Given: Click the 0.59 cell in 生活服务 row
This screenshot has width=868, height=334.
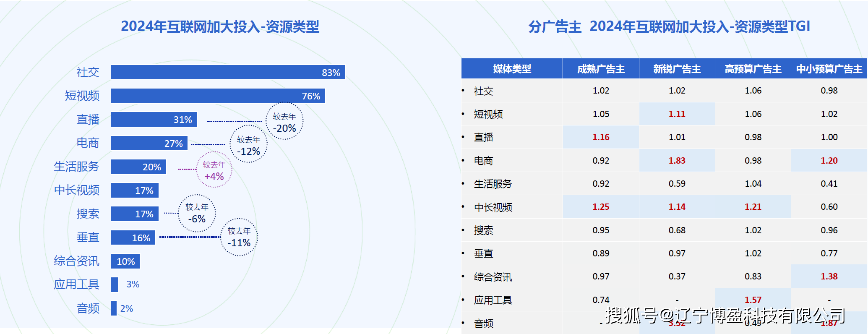Looking at the screenshot, I should click(x=677, y=184).
